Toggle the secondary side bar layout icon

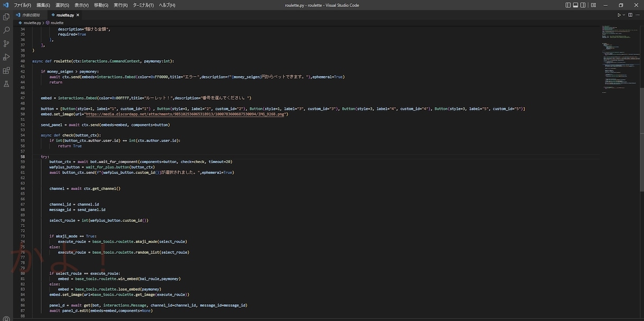(x=583, y=5)
